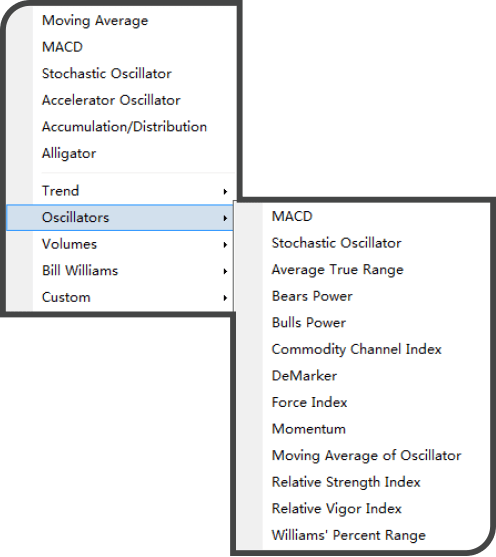Pick the Momentum oscillator

(308, 429)
